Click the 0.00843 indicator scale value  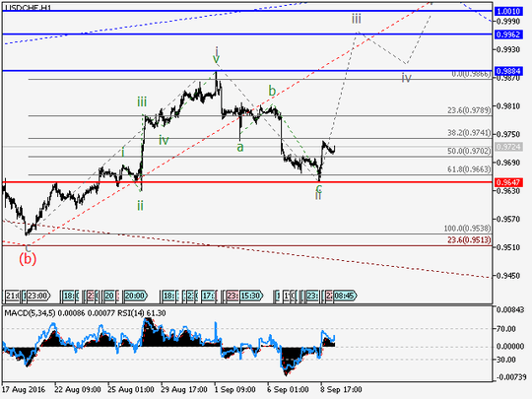tap(510, 309)
